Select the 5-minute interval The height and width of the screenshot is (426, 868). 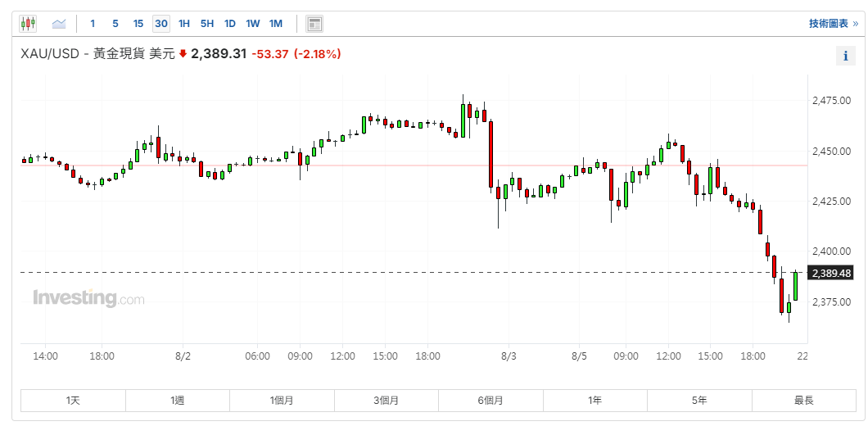tap(115, 24)
